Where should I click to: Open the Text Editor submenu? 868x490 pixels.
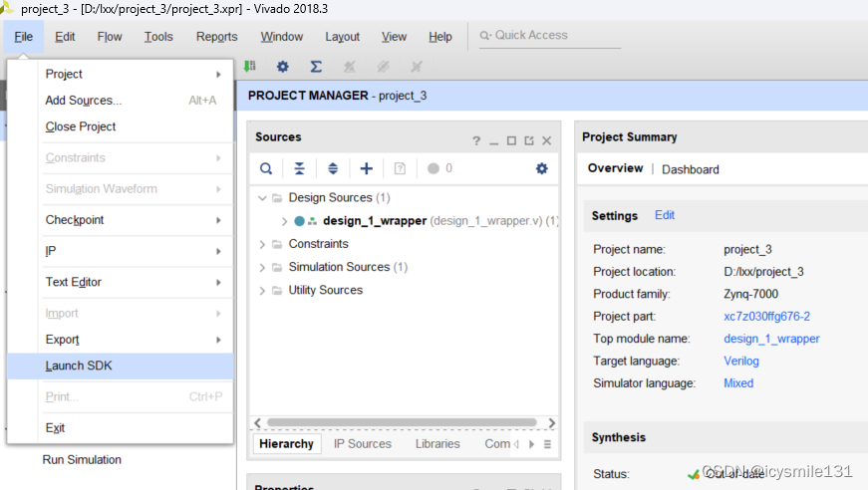(121, 282)
